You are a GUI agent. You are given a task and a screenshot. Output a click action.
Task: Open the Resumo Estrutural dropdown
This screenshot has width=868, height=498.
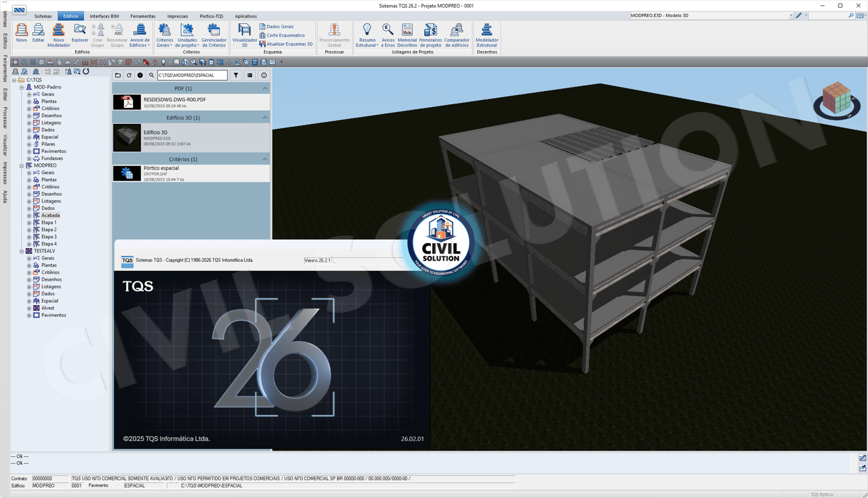(x=367, y=35)
